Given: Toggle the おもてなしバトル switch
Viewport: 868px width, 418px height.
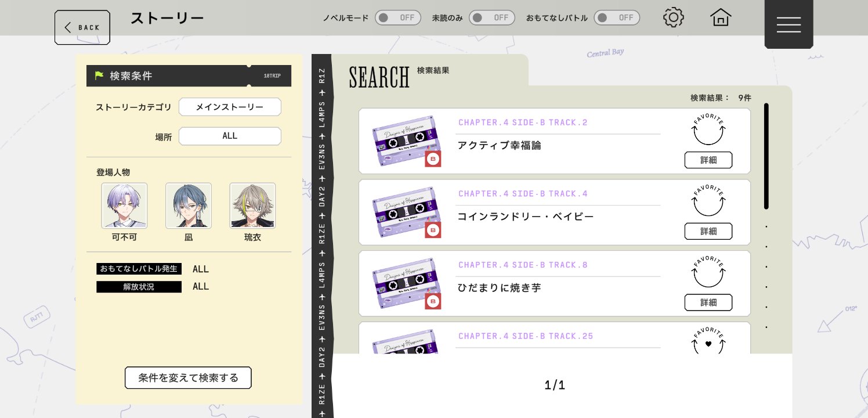Looking at the screenshot, I should [x=616, y=17].
